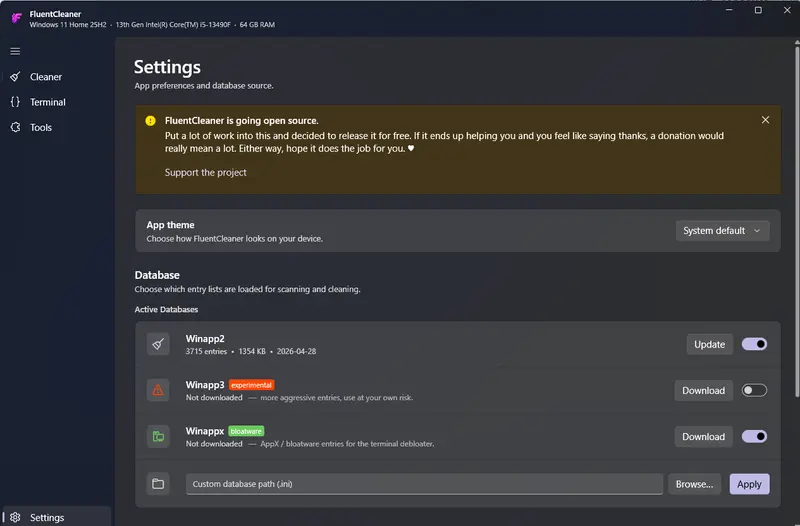The height and width of the screenshot is (526, 800).
Task: Click the 'Active Databases' label
Action: pyautogui.click(x=166, y=309)
